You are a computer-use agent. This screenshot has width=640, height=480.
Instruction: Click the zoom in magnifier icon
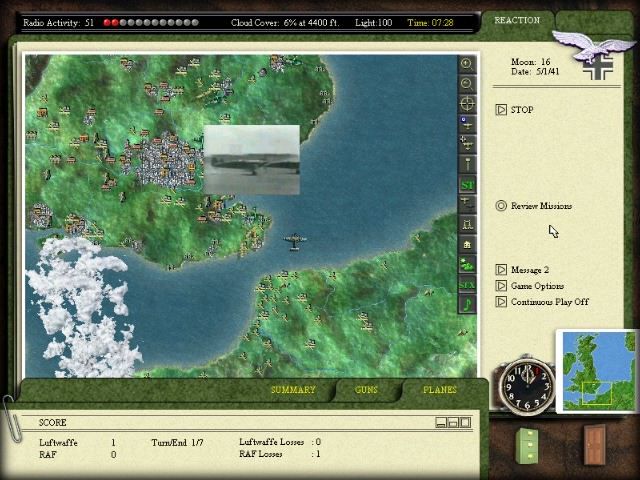click(467, 63)
